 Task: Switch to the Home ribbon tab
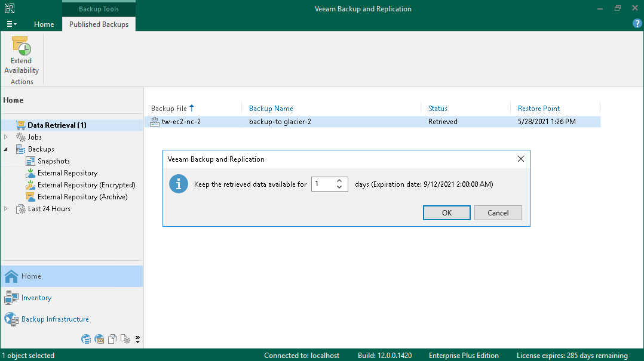[44, 24]
